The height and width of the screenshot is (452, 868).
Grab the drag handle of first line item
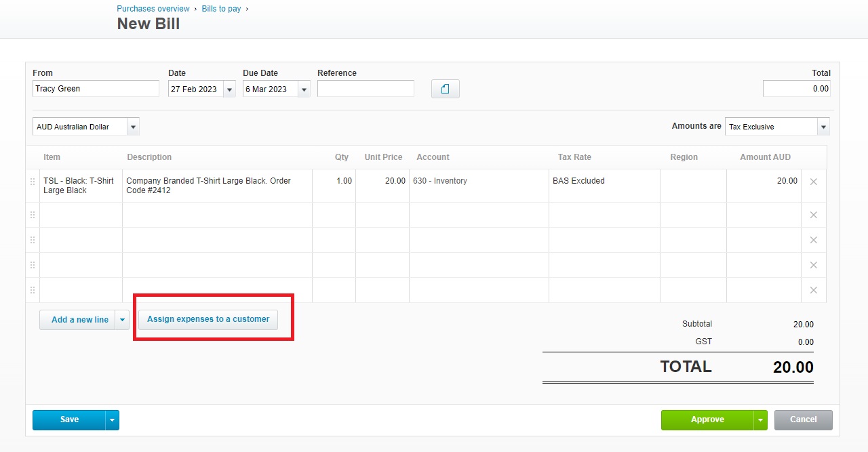pos(33,182)
